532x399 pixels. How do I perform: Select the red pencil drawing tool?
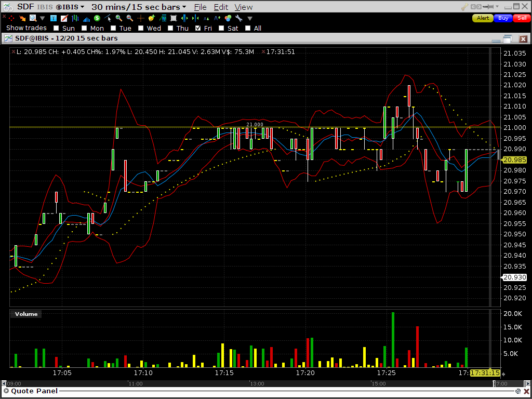[x=64, y=18]
